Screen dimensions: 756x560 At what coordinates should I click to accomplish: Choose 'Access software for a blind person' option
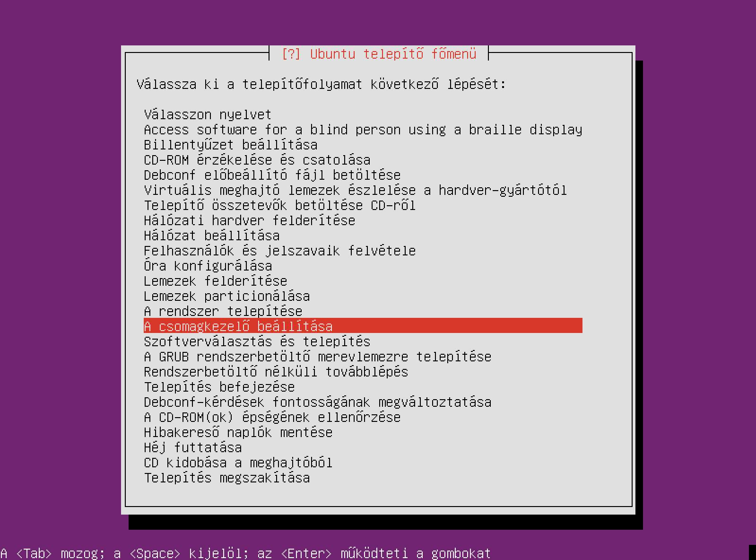point(363,130)
